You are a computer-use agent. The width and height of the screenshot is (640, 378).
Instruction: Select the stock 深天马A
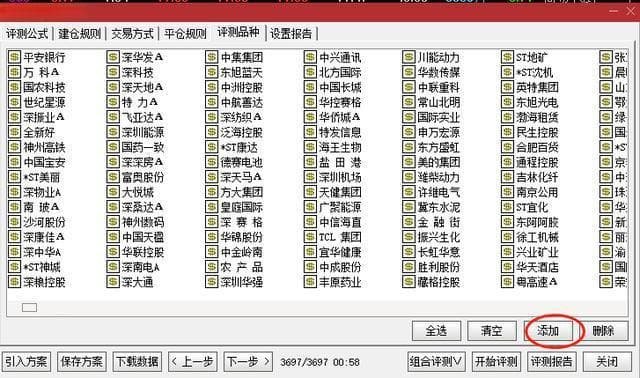(241, 177)
